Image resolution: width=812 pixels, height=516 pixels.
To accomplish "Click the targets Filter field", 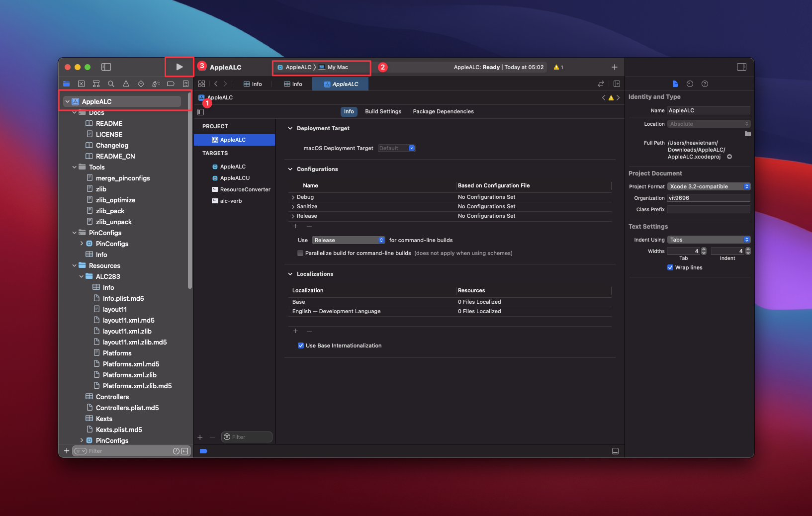I will pyautogui.click(x=247, y=437).
